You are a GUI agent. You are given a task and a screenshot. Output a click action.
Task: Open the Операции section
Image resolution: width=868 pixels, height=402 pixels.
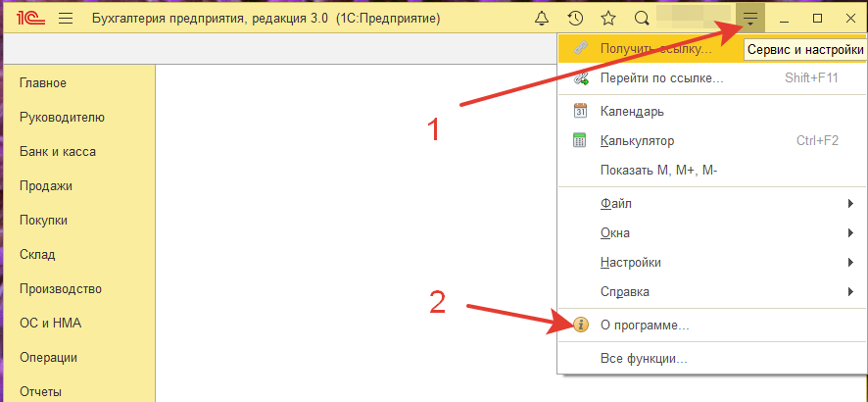[x=48, y=358]
